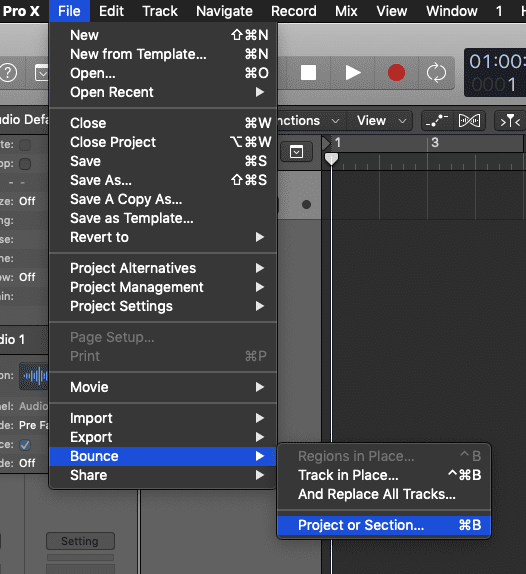This screenshot has height=574, width=526.
Task: Expand the Revert to submenu
Action: 163,237
